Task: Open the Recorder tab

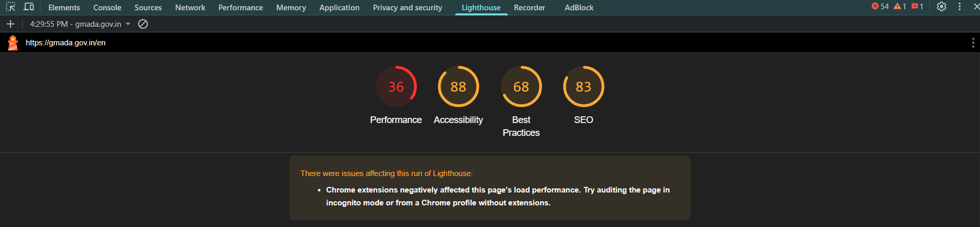Action: pos(529,8)
